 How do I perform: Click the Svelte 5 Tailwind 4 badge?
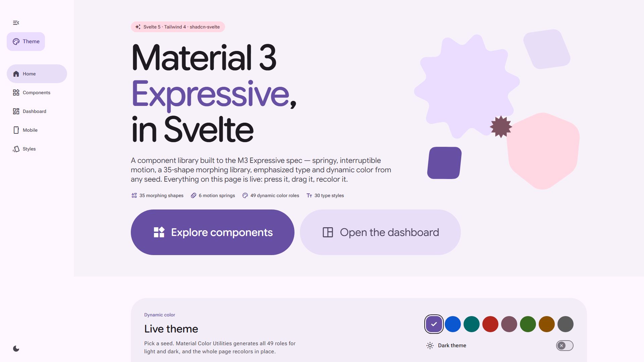178,27
